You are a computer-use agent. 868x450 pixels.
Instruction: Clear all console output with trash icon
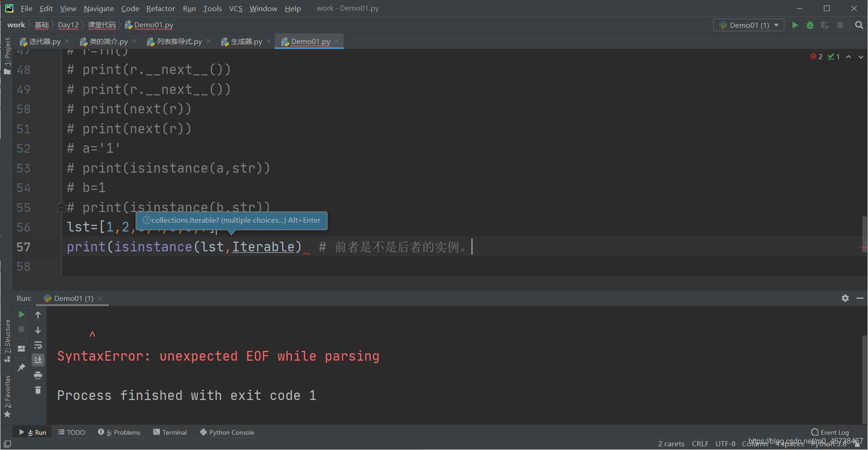click(38, 390)
